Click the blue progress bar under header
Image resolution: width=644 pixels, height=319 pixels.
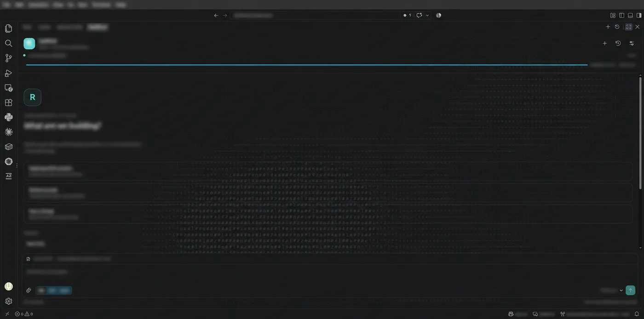(x=306, y=65)
